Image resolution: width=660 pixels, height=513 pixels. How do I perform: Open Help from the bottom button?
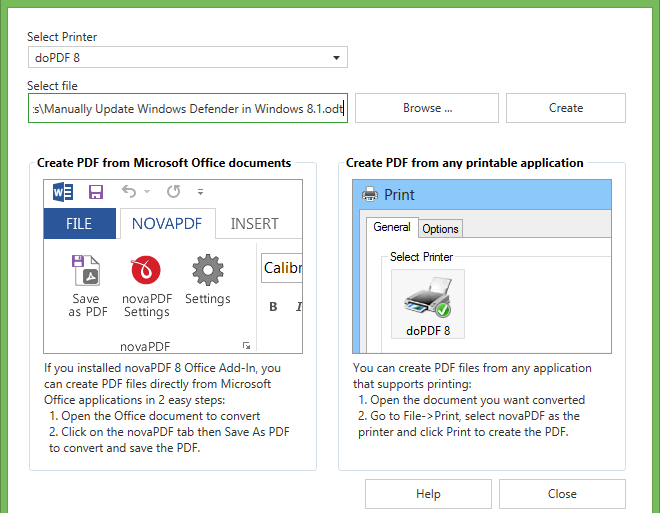[428, 494]
